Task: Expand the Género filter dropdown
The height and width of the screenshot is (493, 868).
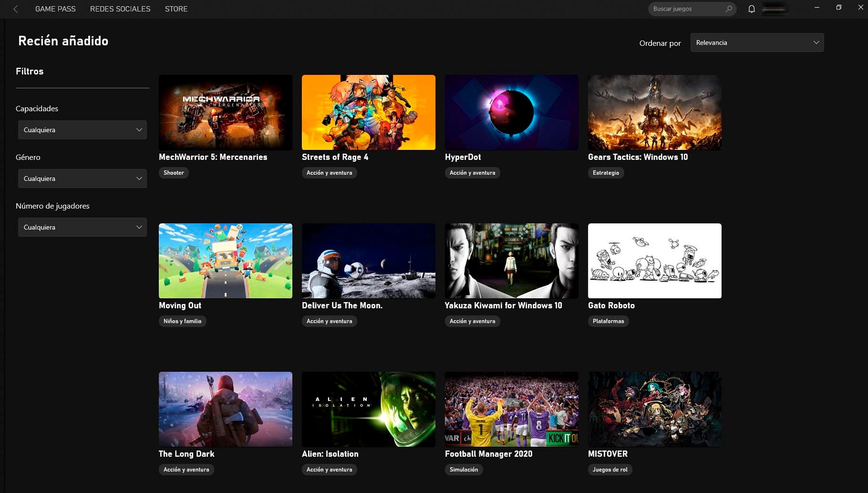Action: (x=83, y=178)
